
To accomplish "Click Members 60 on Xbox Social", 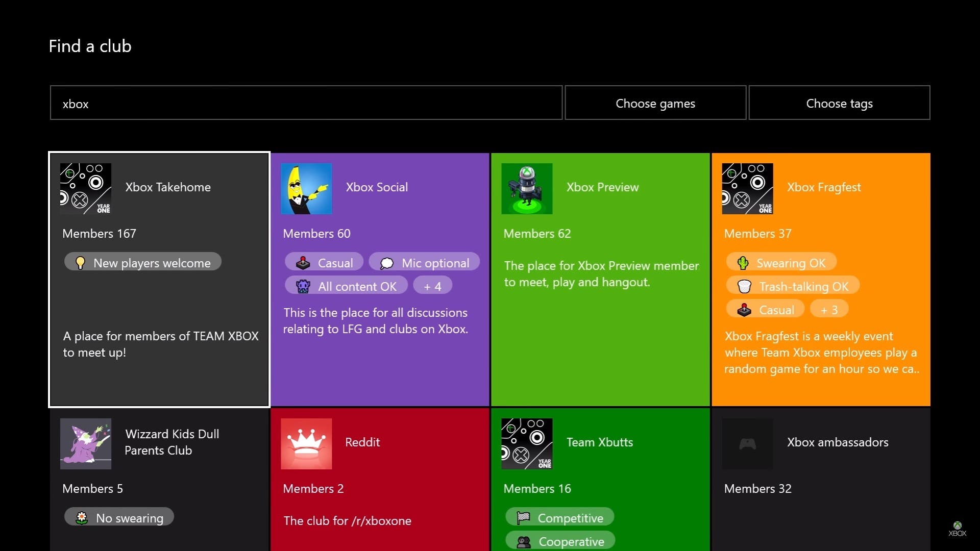I will pyautogui.click(x=316, y=234).
